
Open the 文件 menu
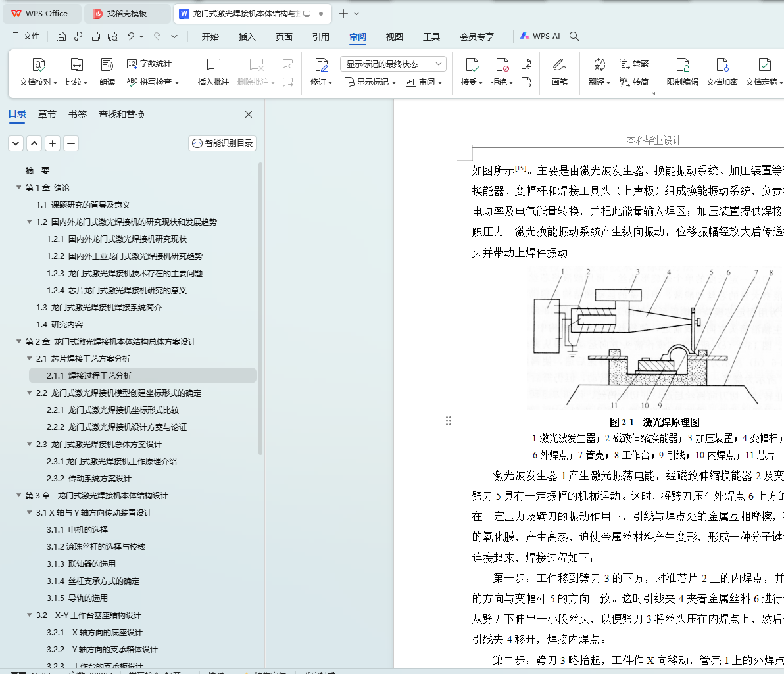[26, 36]
